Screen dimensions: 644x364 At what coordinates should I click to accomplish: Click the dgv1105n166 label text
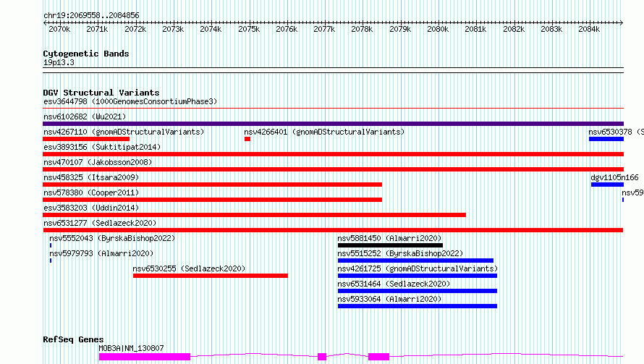click(614, 177)
